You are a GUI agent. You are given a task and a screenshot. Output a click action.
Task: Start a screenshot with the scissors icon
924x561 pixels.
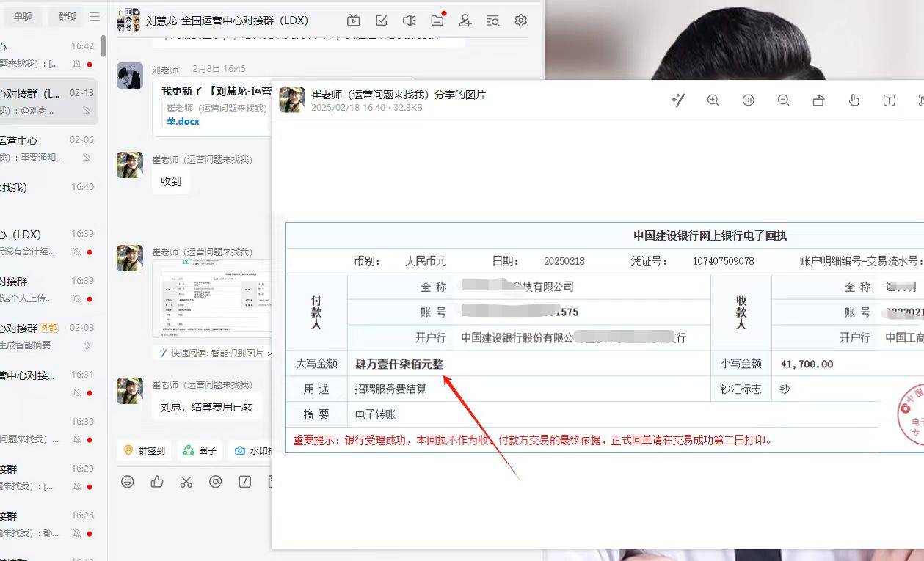coord(186,482)
